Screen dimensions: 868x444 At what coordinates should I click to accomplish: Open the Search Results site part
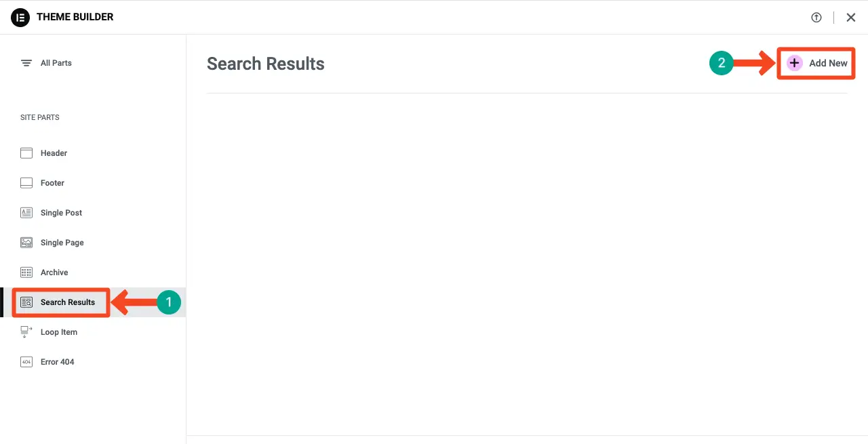(67, 302)
